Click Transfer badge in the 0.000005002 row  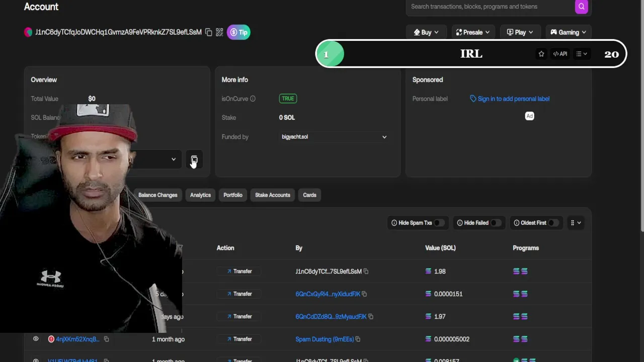click(x=239, y=339)
